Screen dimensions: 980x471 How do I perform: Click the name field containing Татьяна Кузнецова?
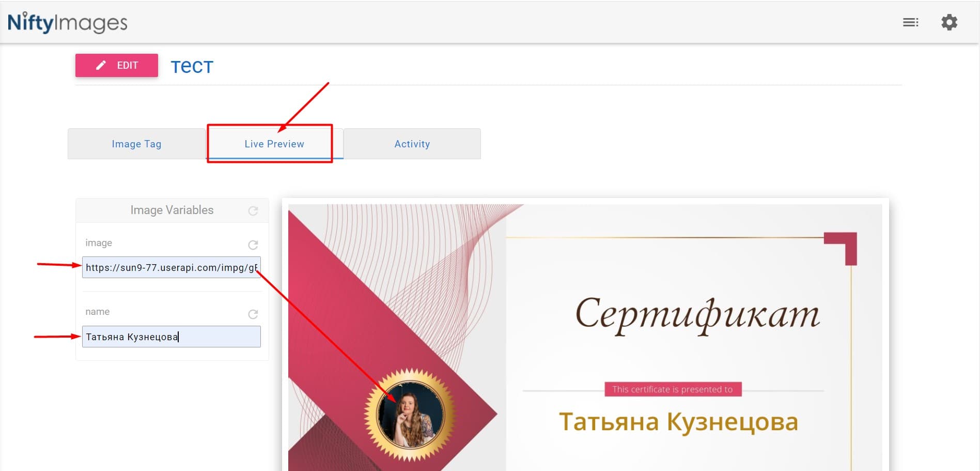pos(172,337)
